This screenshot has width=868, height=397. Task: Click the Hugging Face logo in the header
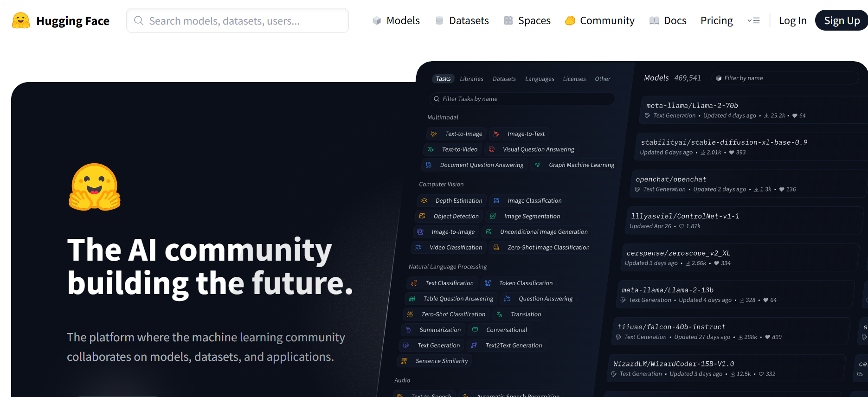21,21
